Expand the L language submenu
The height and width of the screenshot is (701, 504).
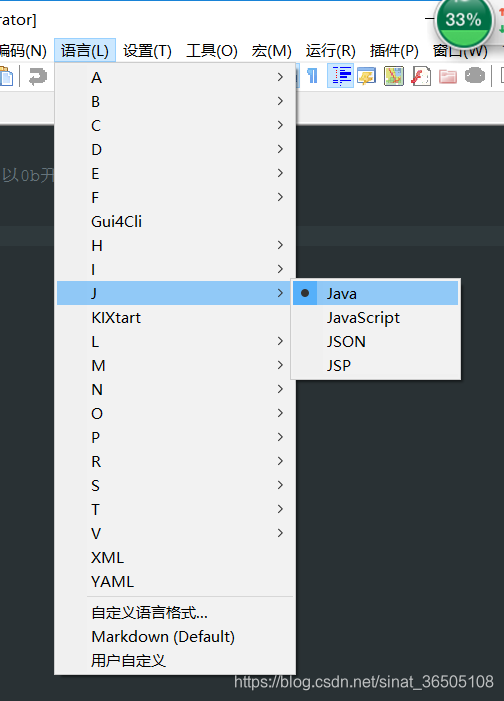click(175, 342)
